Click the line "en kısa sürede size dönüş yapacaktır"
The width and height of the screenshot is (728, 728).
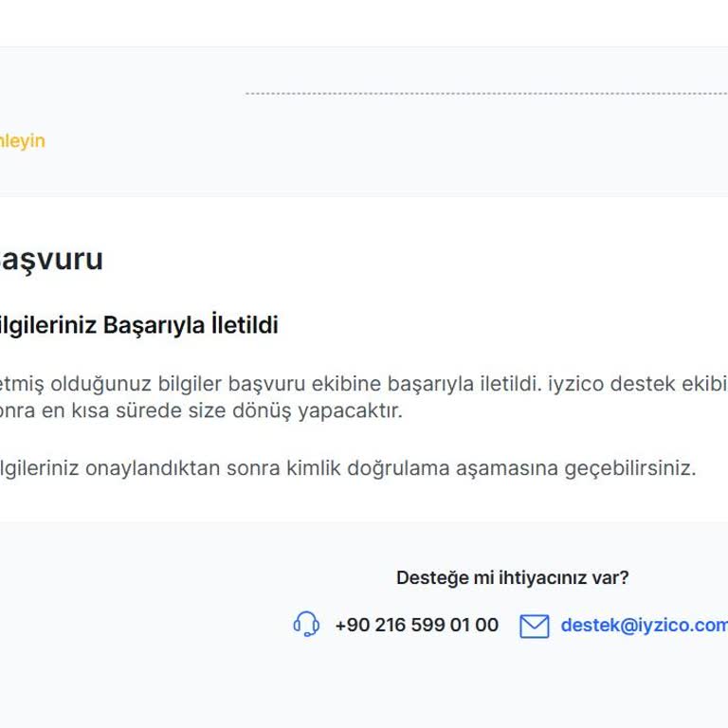(201, 410)
